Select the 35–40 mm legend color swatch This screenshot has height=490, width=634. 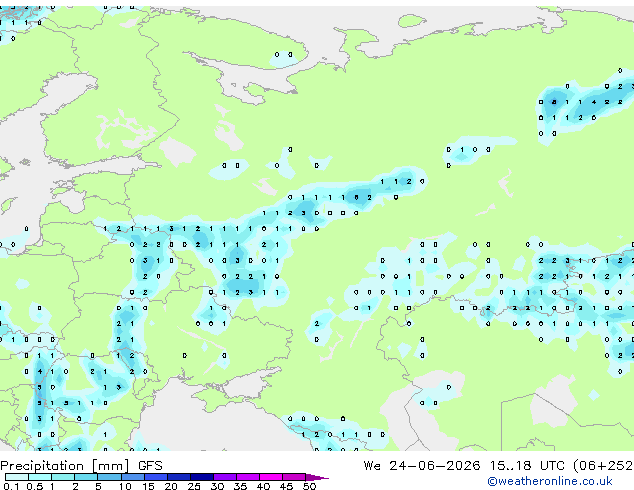[248, 477]
